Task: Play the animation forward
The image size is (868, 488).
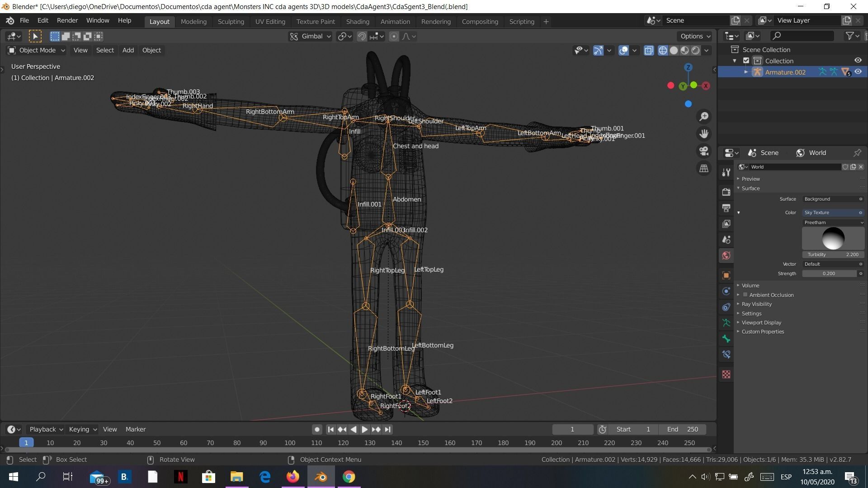Action: (x=364, y=429)
